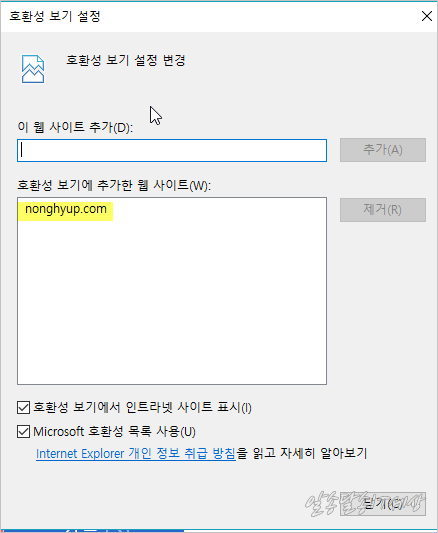The height and width of the screenshot is (533, 438).
Task: Select nonghyup.com in the website list
Action: (66, 209)
